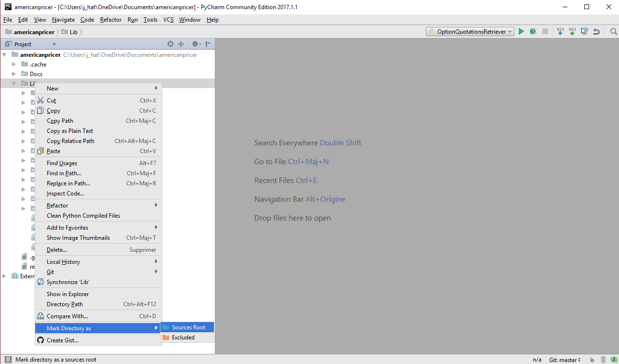The height and width of the screenshot is (364, 619).
Task: Click the Compare With icon in context menu
Action: [x=40, y=316]
